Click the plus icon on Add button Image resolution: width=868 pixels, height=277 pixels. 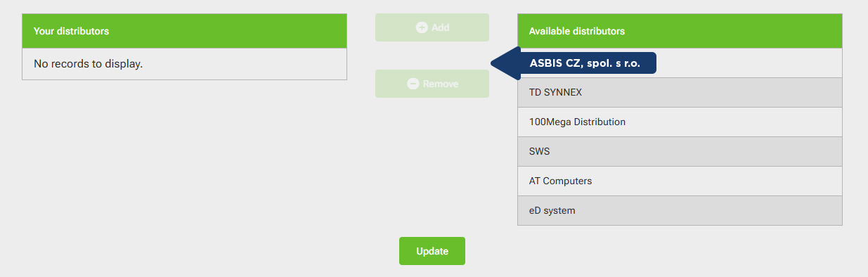[422, 27]
